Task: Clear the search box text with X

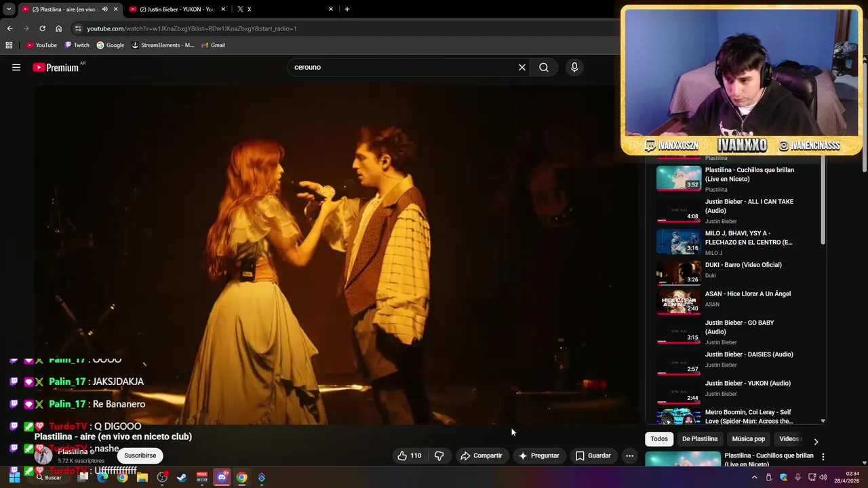Action: tap(522, 67)
